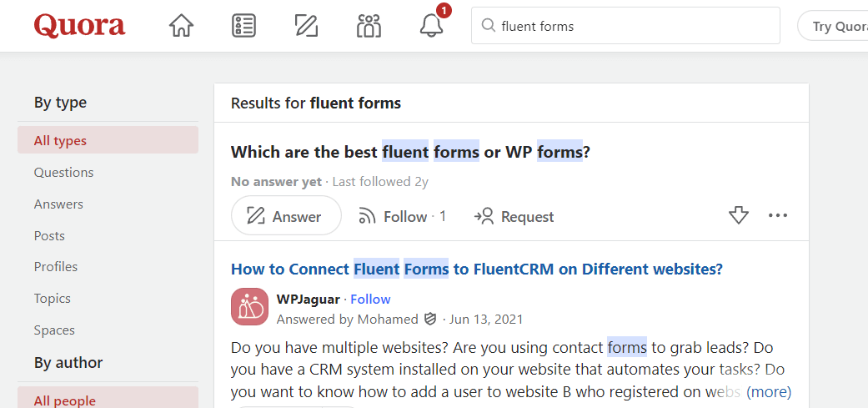Open question about best fluent forms or WP forms
Screen dimensions: 868x408
(x=411, y=151)
